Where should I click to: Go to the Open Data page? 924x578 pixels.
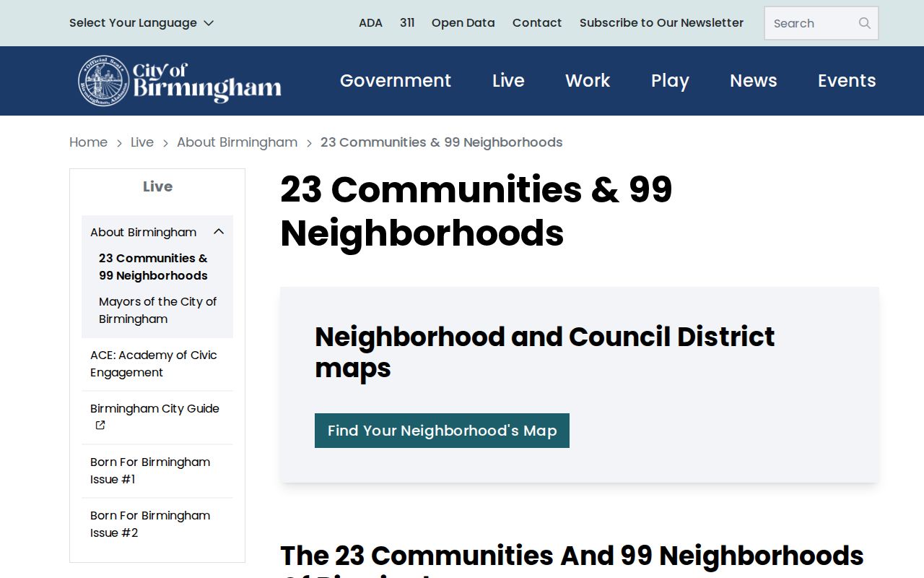pos(463,23)
